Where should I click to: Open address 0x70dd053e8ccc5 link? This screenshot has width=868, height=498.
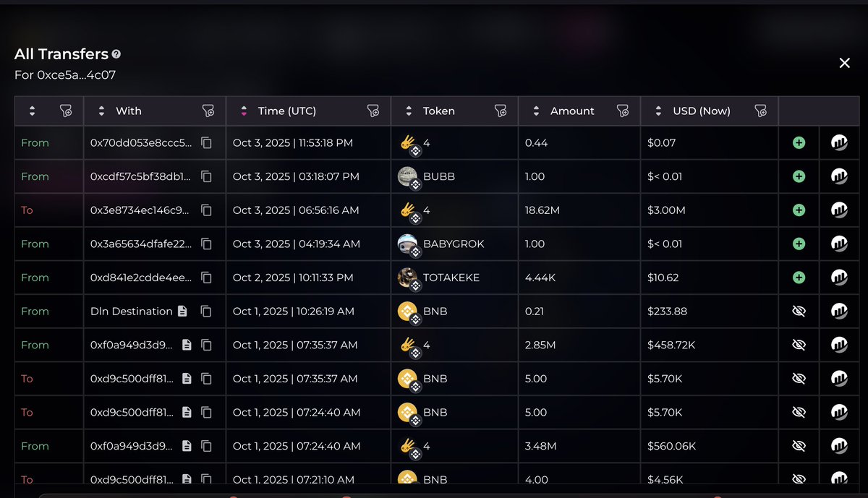pyautogui.click(x=142, y=143)
